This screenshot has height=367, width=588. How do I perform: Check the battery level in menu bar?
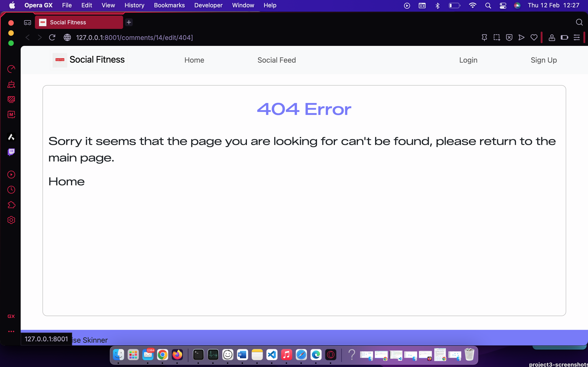[x=454, y=5]
